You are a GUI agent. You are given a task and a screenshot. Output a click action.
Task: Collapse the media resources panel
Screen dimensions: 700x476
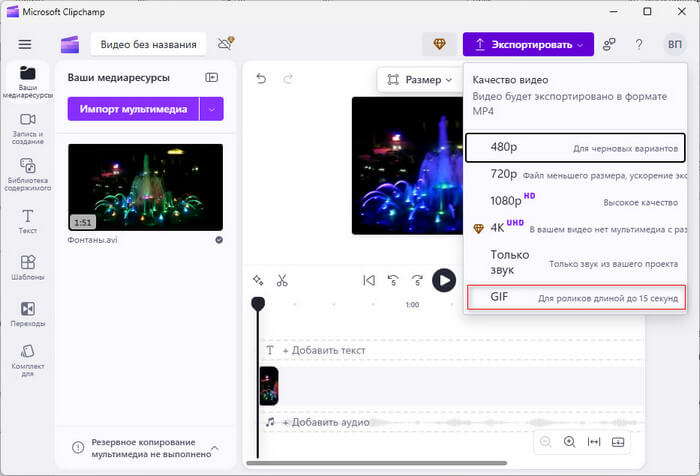point(211,78)
